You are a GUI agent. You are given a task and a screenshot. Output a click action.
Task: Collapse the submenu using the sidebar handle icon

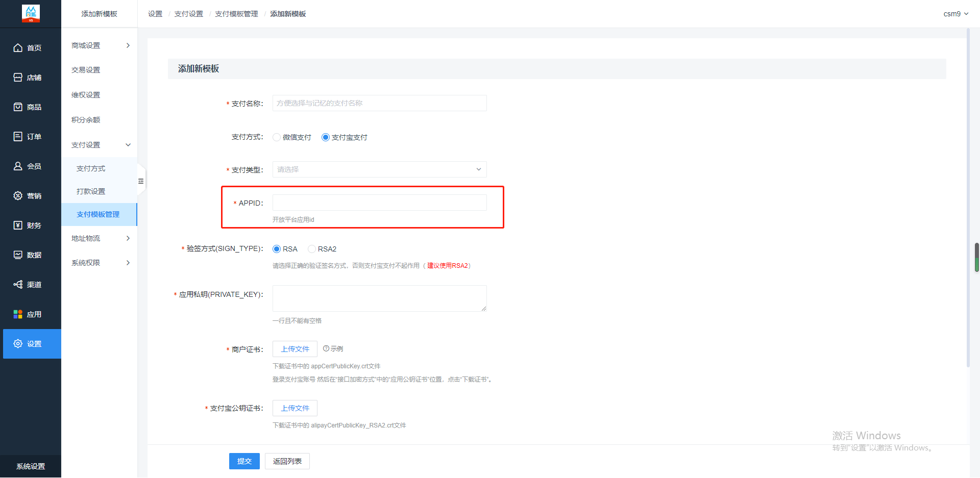tap(141, 181)
